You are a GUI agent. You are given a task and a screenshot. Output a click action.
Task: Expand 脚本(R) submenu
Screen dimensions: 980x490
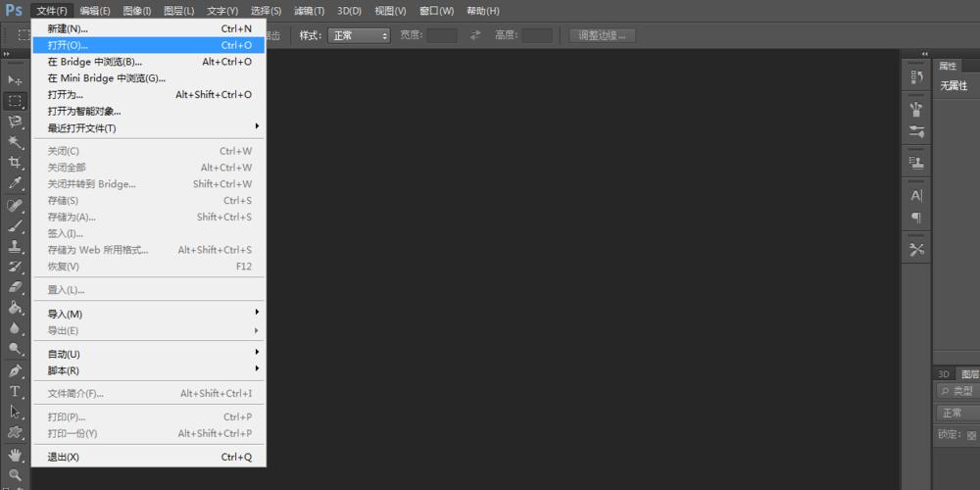click(149, 370)
